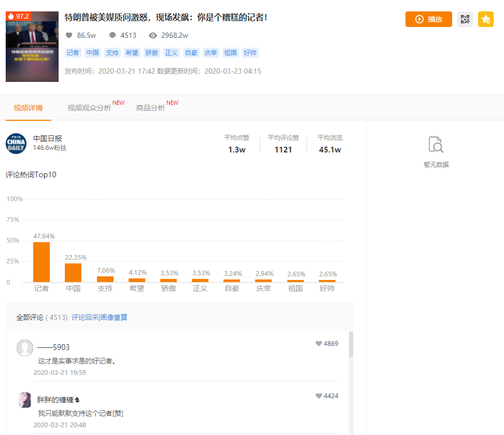Click the 支持 bar at 7.06%
The height and width of the screenshot is (435, 504).
pos(105,279)
